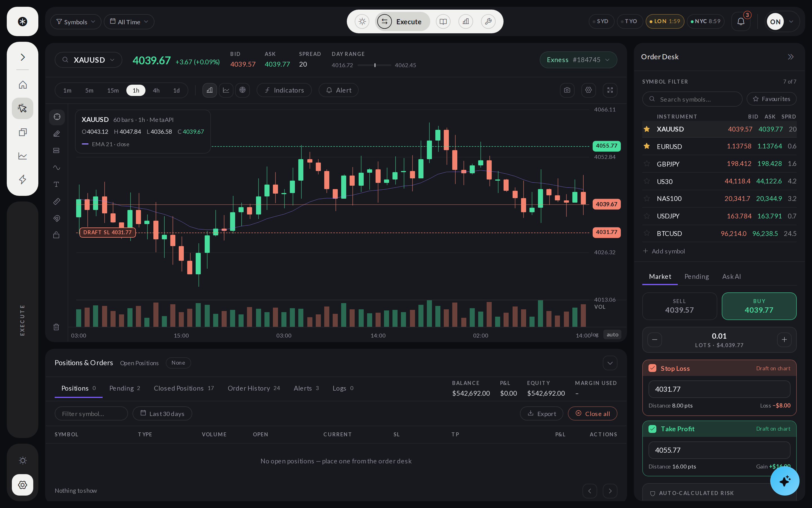812x508 pixels.
Task: Collapse the Order Desk panel
Action: (x=791, y=57)
